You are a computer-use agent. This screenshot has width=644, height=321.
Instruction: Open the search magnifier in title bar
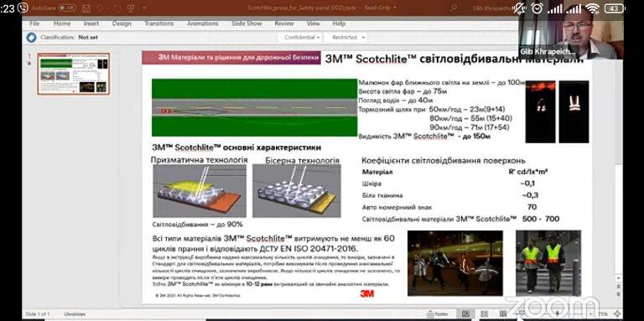454,8
